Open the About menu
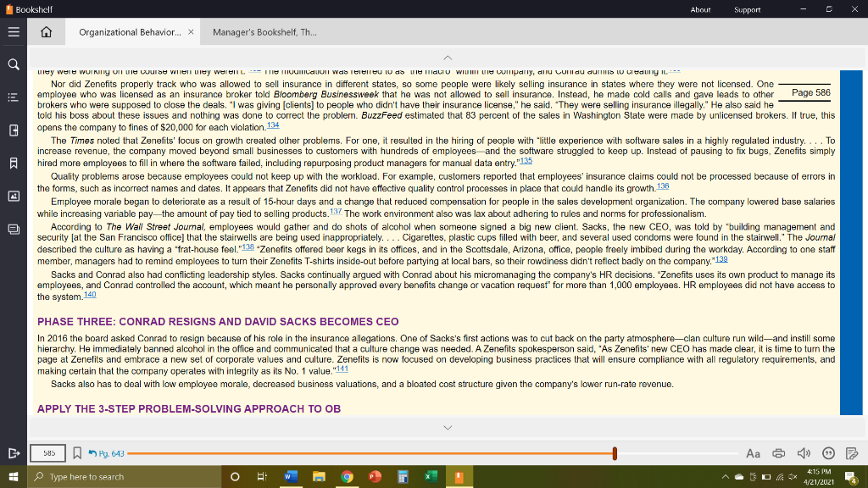Screen dimensions: 868x488 point(700,9)
